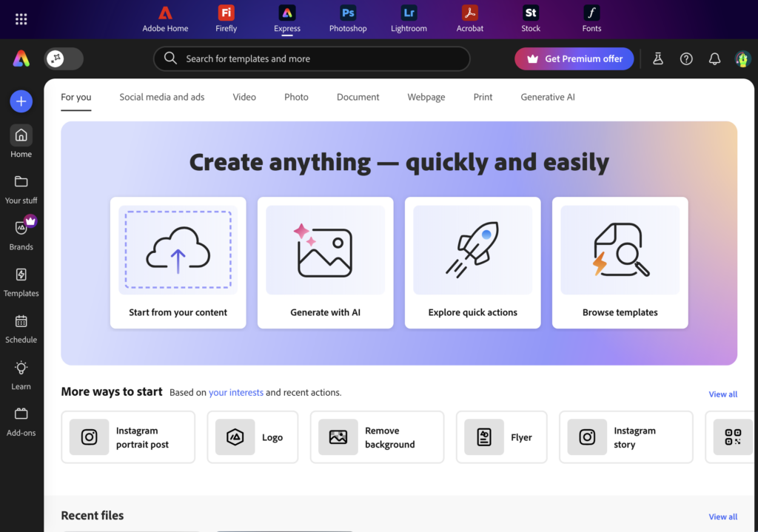Toggle the switch next to Adobe logo
The height and width of the screenshot is (532, 758).
pyautogui.click(x=64, y=59)
